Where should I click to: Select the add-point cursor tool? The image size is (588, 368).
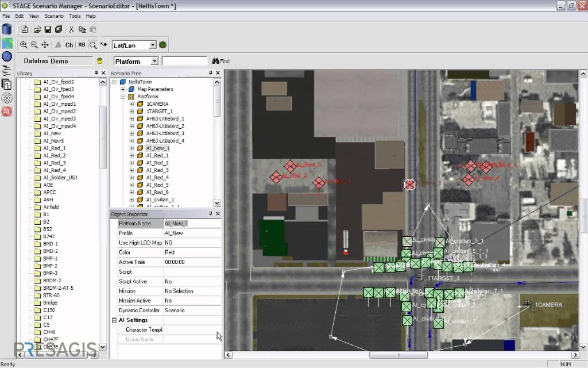click(x=103, y=45)
